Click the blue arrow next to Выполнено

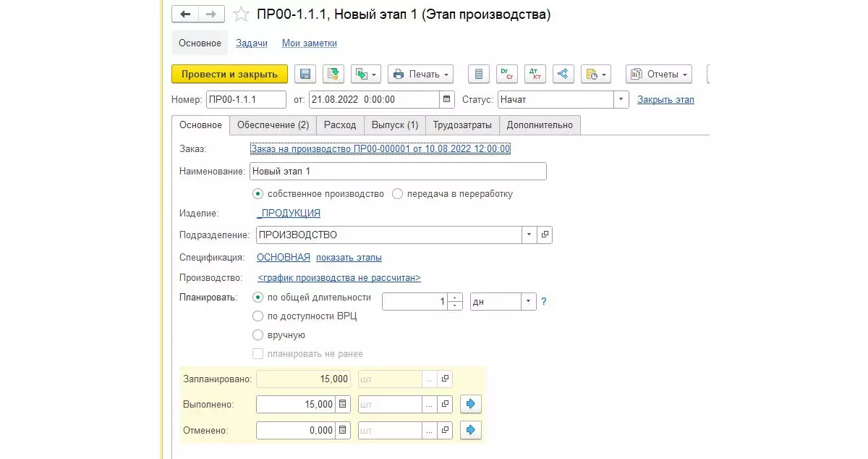tap(471, 404)
